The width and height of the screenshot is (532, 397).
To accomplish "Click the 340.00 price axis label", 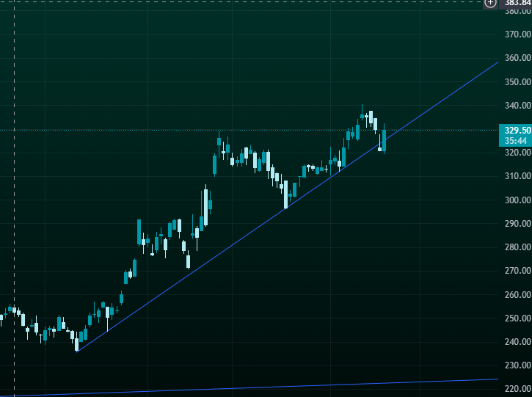I will coord(518,106).
